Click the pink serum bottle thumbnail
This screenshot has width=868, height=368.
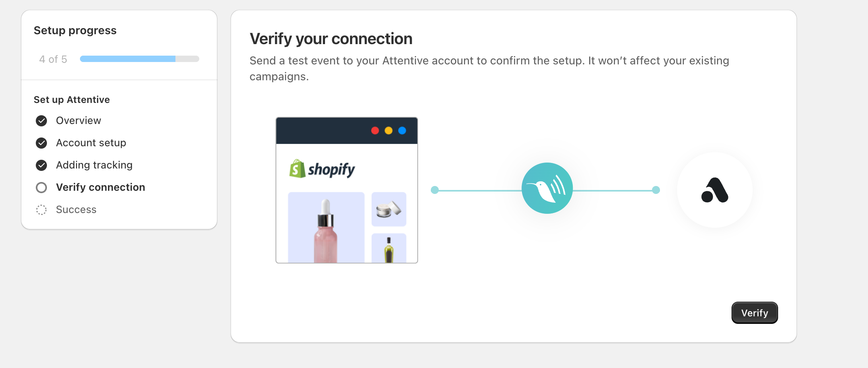326,227
